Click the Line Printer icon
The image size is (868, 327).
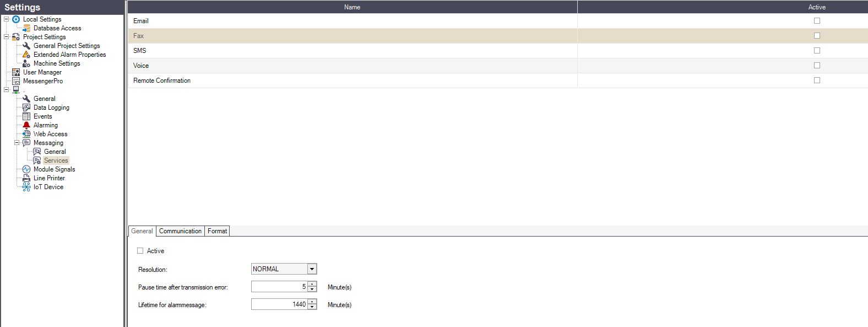(26, 178)
